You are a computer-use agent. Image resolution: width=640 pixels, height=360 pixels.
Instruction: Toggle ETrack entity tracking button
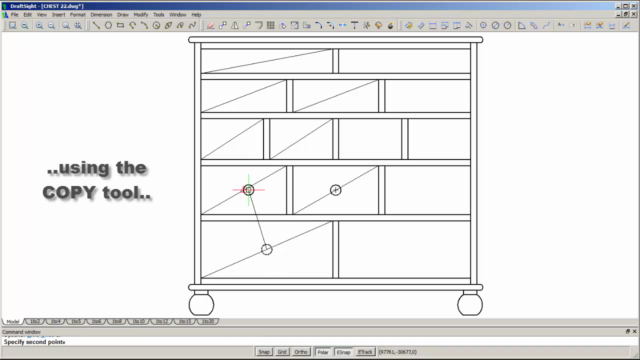(365, 352)
